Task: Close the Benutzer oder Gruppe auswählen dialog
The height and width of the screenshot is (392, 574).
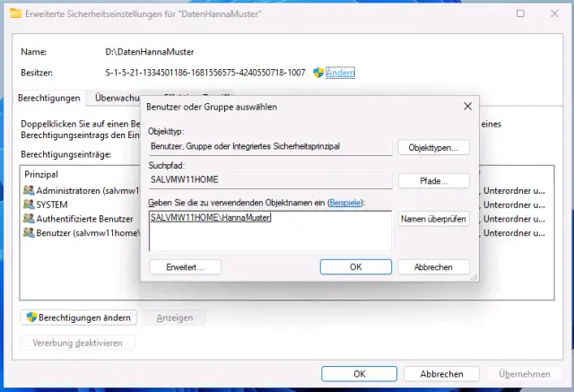Action: pos(467,107)
